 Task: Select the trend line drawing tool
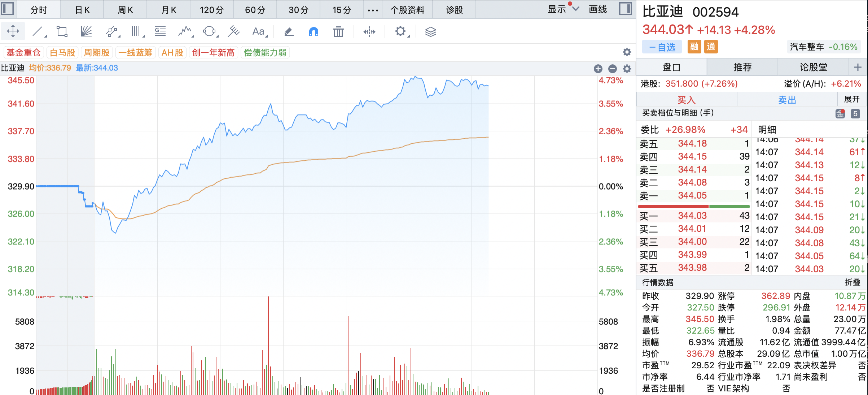click(x=37, y=31)
